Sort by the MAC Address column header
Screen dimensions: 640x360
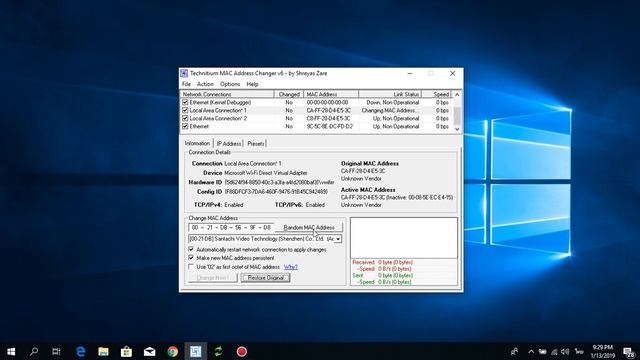click(x=331, y=94)
